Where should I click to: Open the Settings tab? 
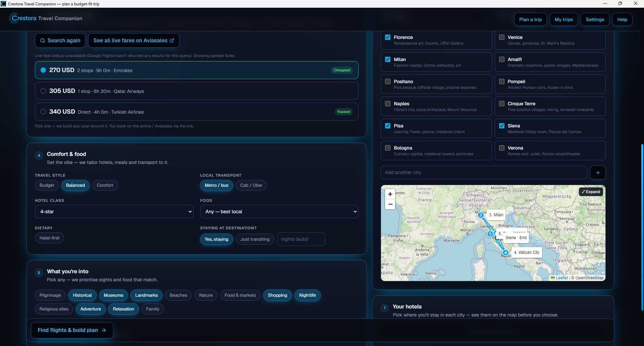595,19
